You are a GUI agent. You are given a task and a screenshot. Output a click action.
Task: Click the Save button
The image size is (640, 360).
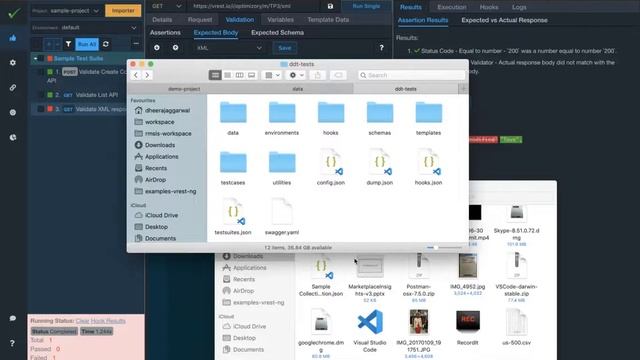click(x=284, y=48)
